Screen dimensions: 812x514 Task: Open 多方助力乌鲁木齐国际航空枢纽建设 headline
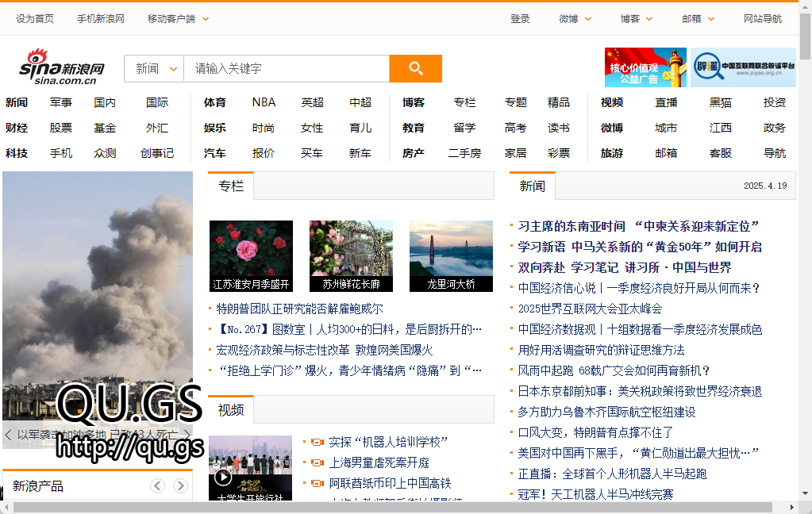[x=606, y=412]
